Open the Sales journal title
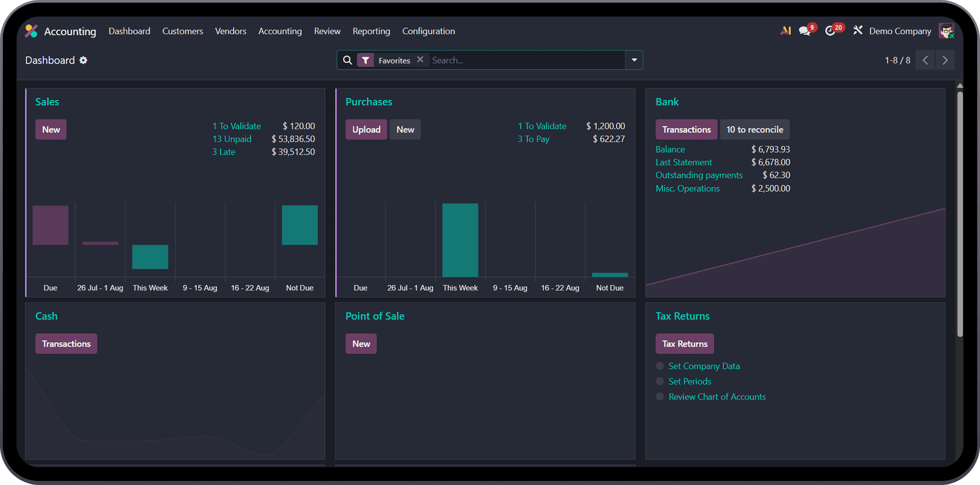980x485 pixels. pyautogui.click(x=47, y=102)
